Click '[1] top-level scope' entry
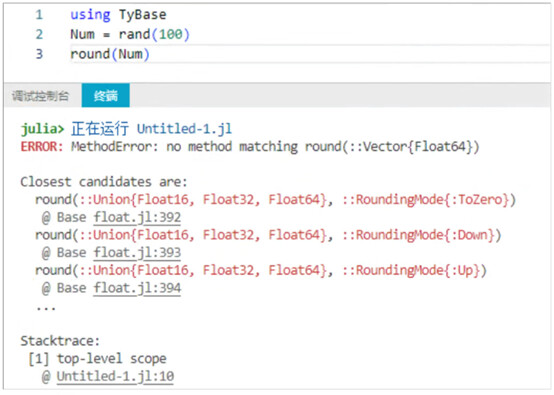 pos(97,359)
